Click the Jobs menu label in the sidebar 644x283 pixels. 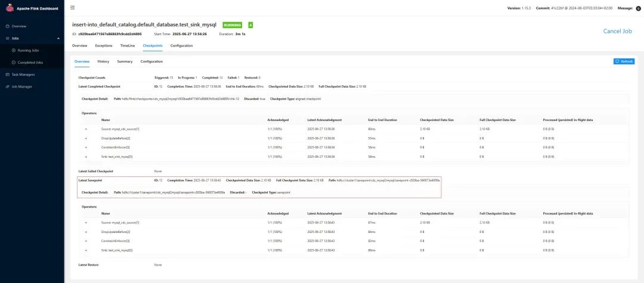15,38
